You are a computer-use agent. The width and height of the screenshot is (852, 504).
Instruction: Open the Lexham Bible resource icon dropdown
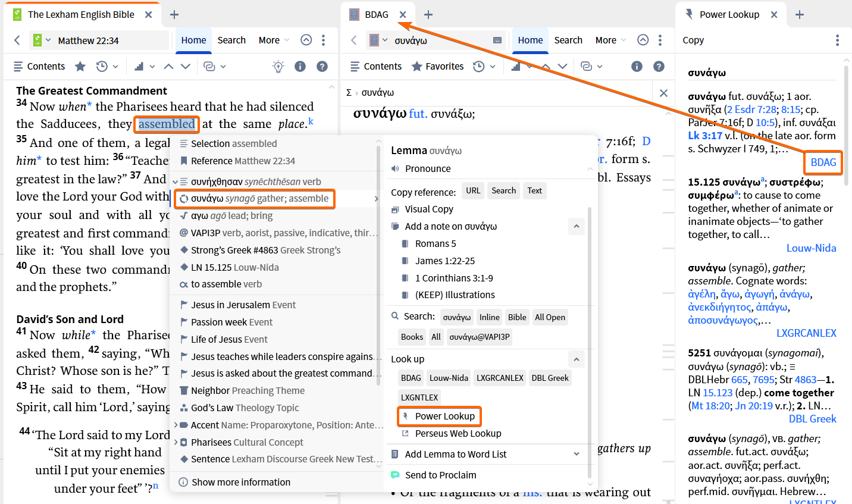(x=42, y=40)
